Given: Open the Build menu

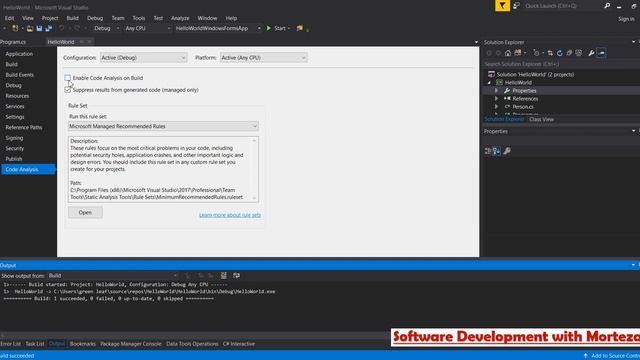Looking at the screenshot, I should [72, 18].
